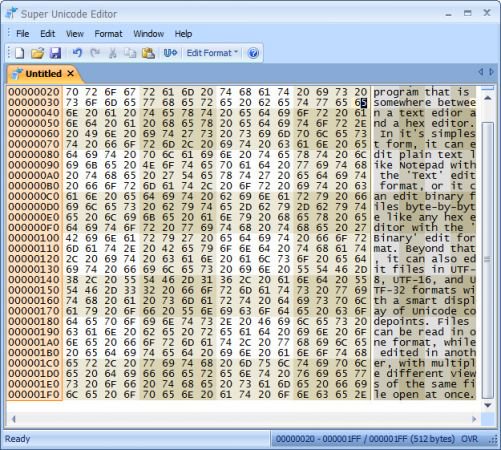Copy selection with the copy icon
Image resolution: width=501 pixels, height=450 pixels.
pyautogui.click(x=130, y=53)
